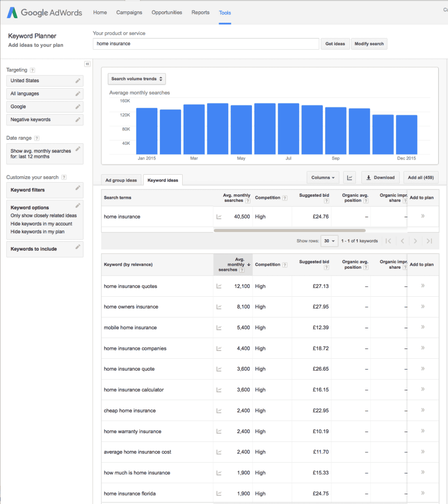
Task: Toggle chart view button next to Columns
Action: pyautogui.click(x=349, y=177)
